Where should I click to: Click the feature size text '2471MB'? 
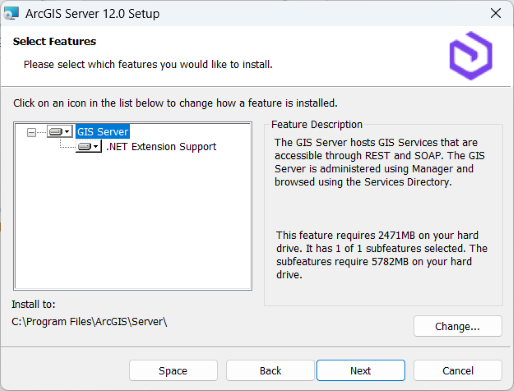[396, 235]
